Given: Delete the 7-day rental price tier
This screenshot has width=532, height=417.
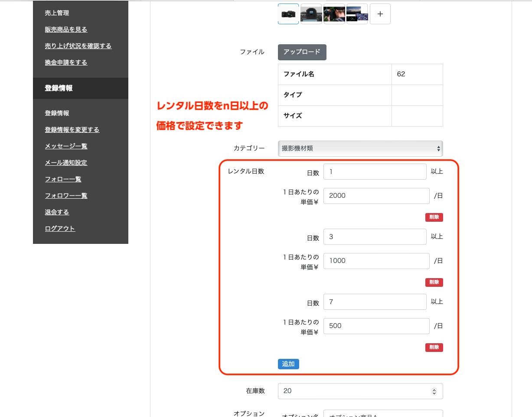Looking at the screenshot, I should point(434,348).
